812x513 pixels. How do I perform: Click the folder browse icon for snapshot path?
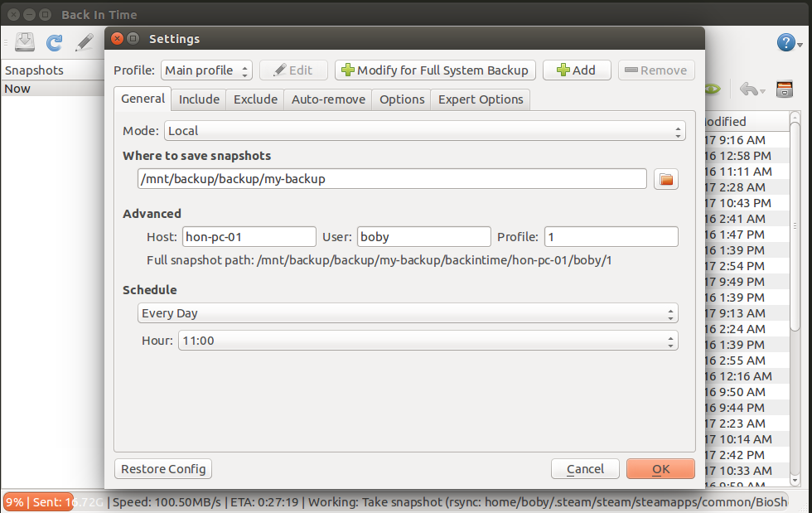666,179
